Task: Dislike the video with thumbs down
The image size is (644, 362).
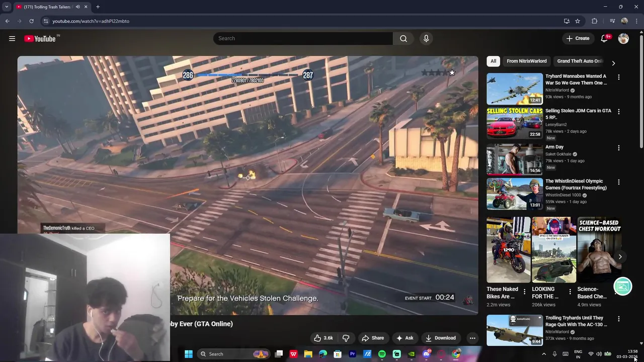Action: [346, 338]
